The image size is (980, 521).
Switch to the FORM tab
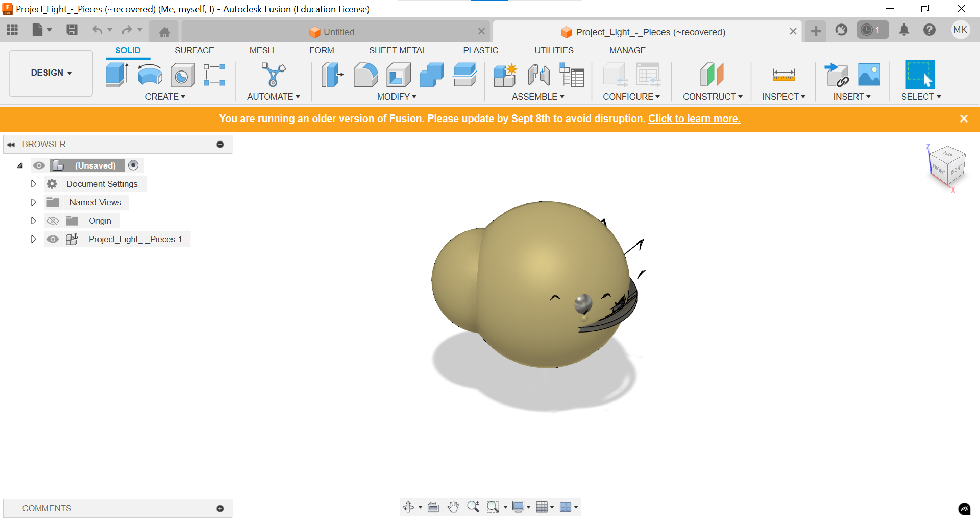(322, 50)
